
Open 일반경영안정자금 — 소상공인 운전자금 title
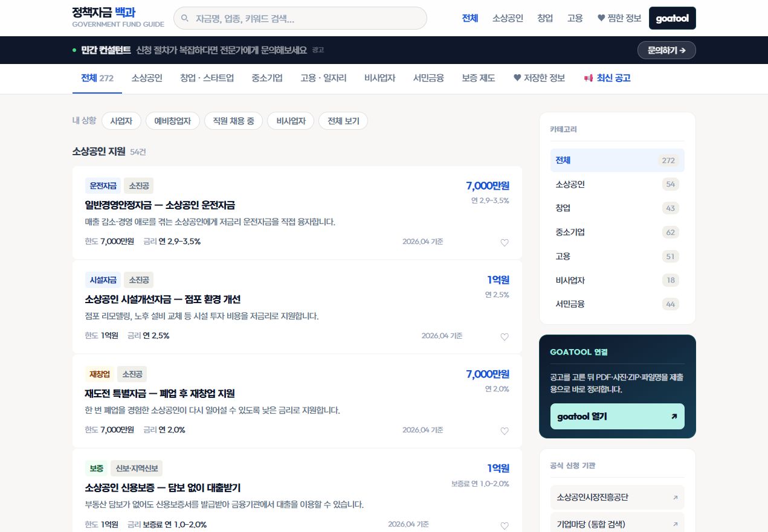[160, 205]
